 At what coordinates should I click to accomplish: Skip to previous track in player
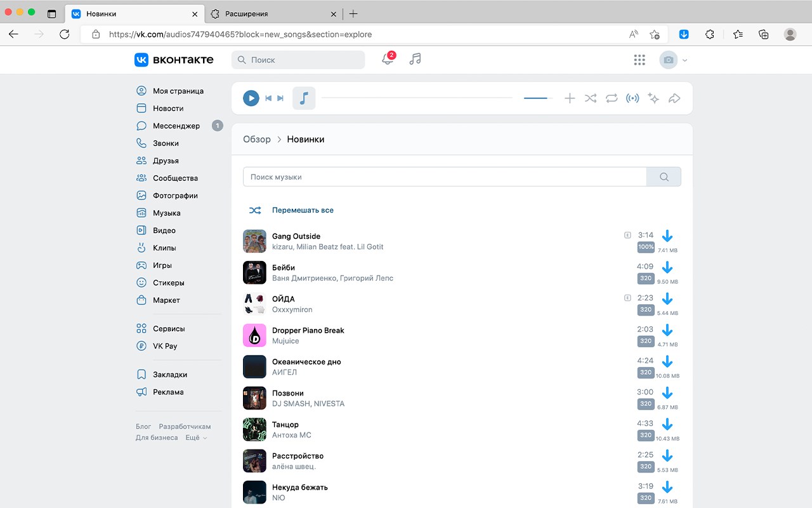coord(268,98)
